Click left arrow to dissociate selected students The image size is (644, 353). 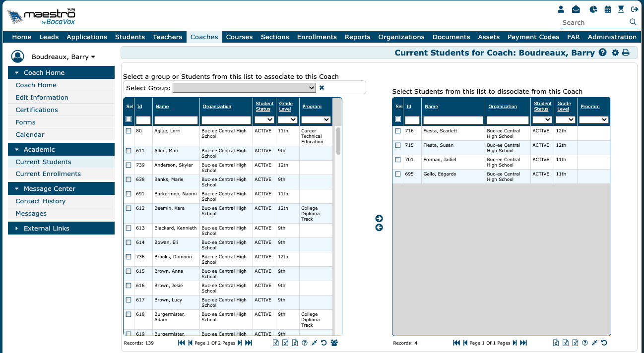click(x=379, y=228)
